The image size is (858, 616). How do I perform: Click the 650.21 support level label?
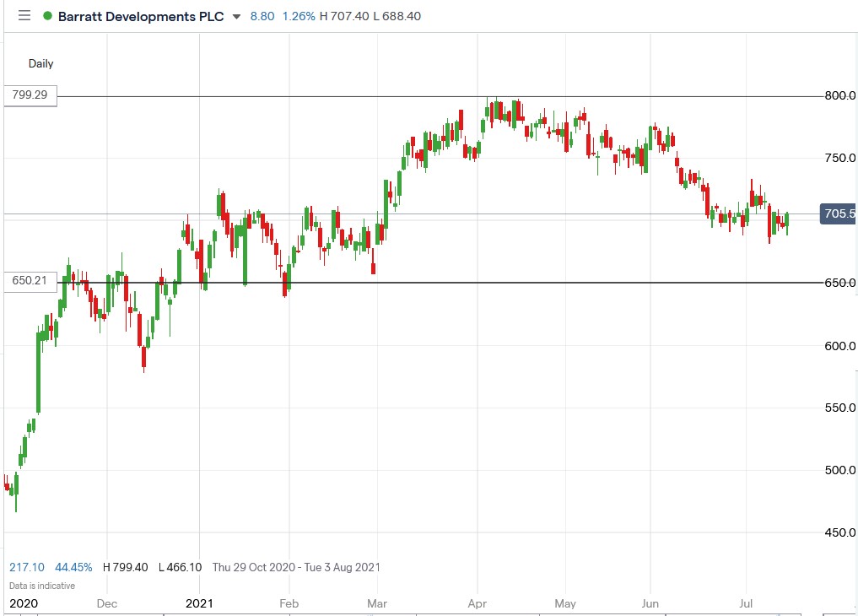tap(28, 280)
